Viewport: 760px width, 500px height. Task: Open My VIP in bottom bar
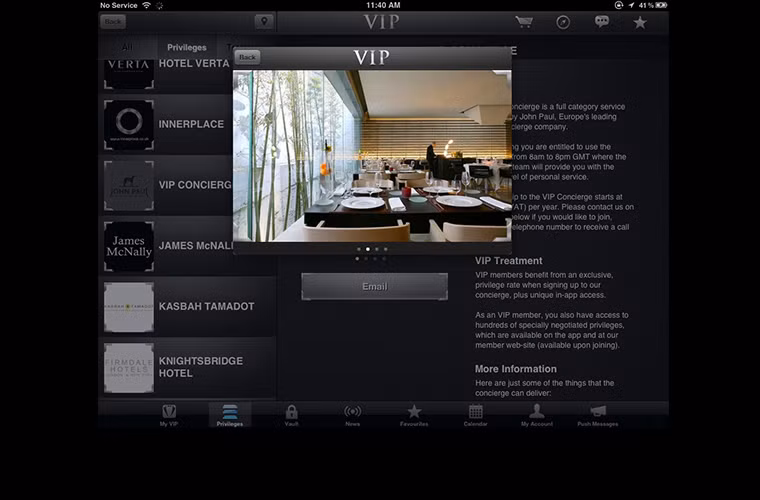point(169,415)
